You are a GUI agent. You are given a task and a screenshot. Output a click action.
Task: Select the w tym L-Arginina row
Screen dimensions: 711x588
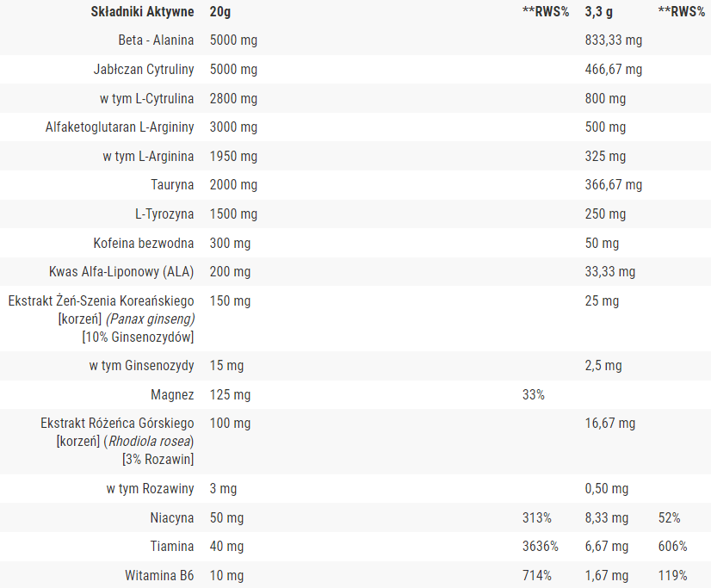tap(355, 156)
